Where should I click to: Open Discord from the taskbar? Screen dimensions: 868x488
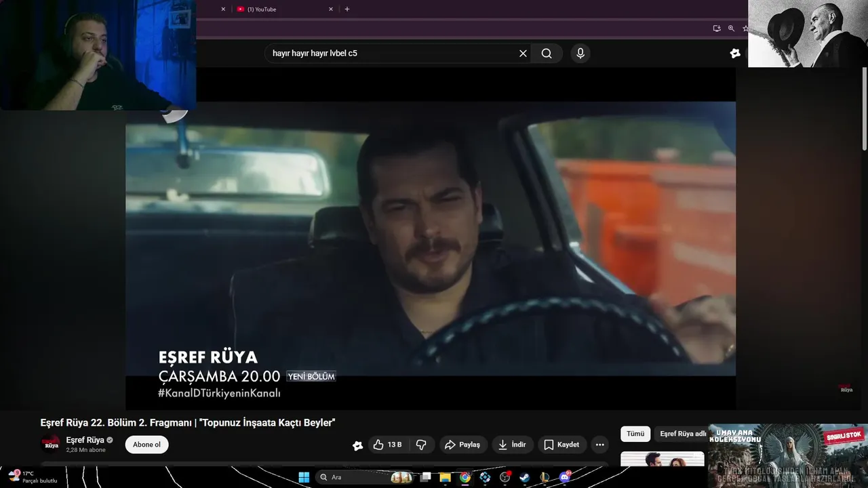click(565, 477)
